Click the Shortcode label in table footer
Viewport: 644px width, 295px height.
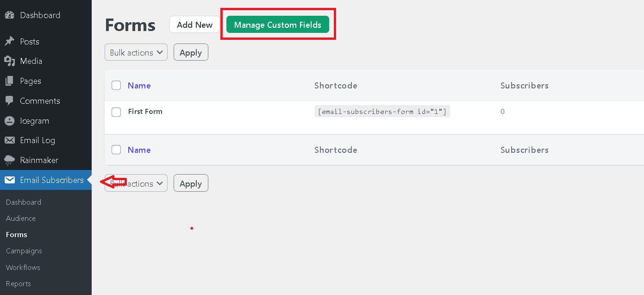click(x=336, y=150)
